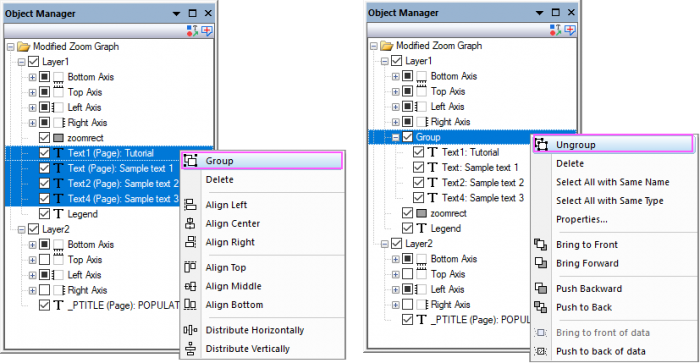The width and height of the screenshot is (700, 363).
Task: Click left Object Manager red-blue sort toolbar icon
Action: (x=192, y=31)
